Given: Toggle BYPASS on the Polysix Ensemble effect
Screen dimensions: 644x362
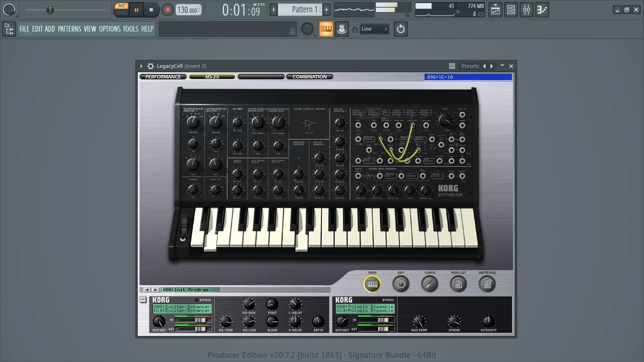Looking at the screenshot, I should 385,300.
